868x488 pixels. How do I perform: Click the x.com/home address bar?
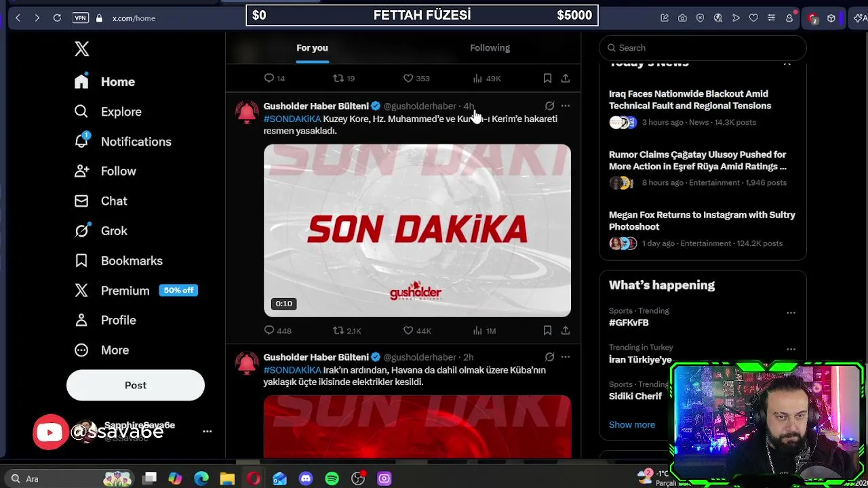(x=134, y=18)
